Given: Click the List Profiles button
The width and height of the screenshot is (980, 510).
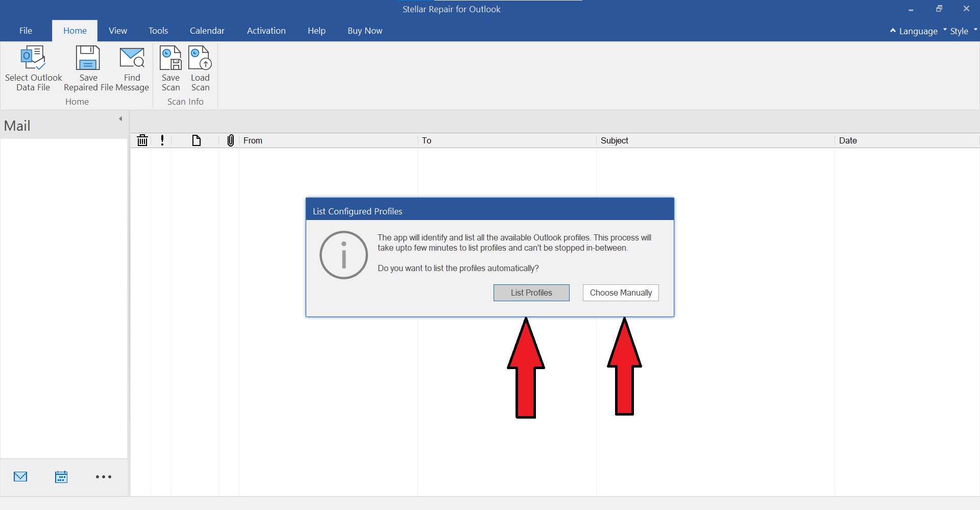Looking at the screenshot, I should pyautogui.click(x=531, y=293).
